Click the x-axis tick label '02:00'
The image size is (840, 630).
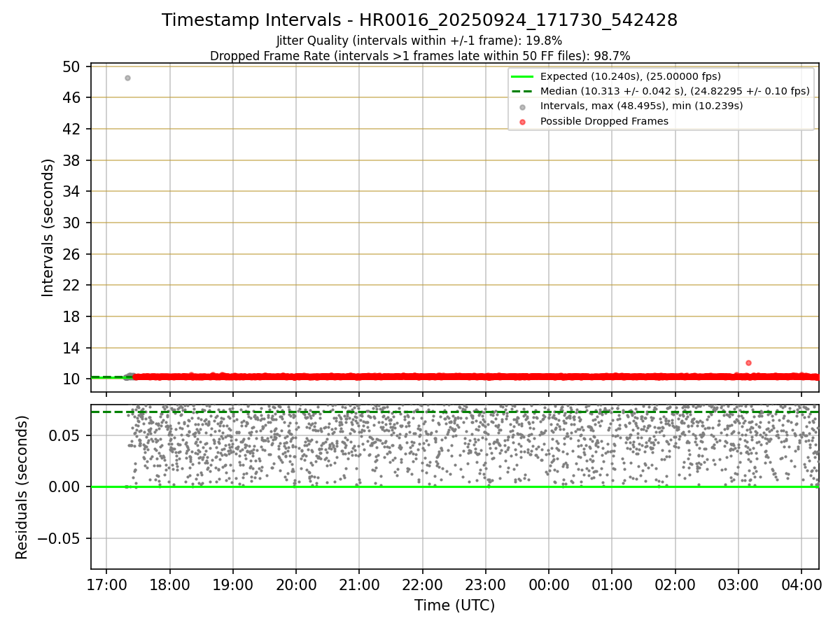[x=675, y=584]
